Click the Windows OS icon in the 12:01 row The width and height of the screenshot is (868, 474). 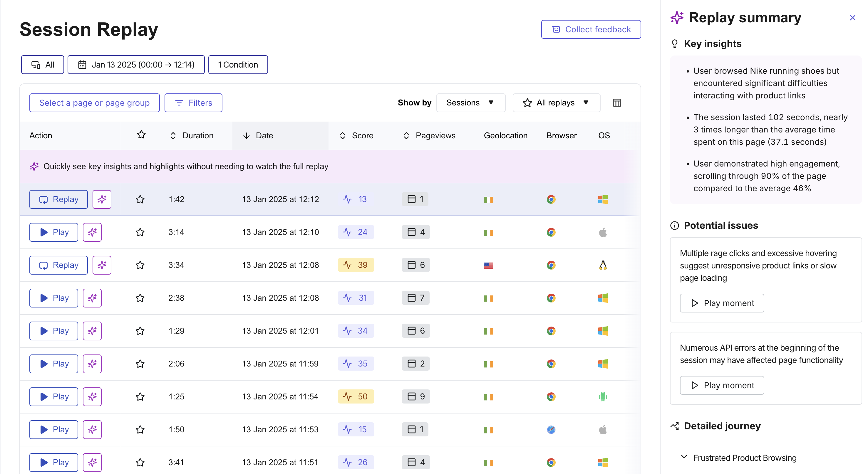pos(603,331)
